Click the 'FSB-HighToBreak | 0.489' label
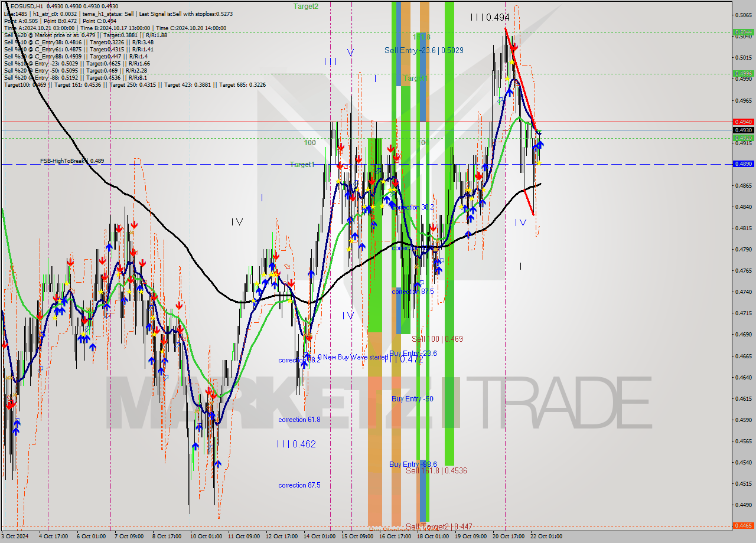756x543 pixels. click(x=72, y=161)
